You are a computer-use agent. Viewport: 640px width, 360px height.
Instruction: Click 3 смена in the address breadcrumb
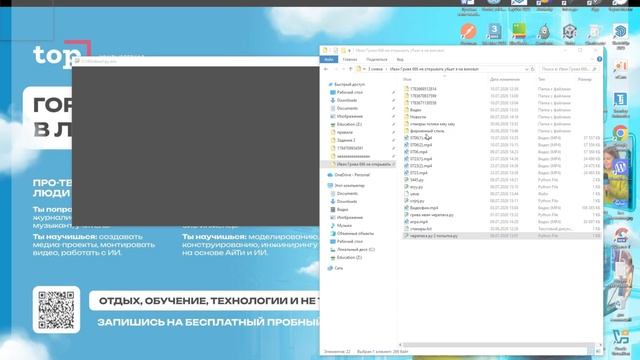point(375,69)
